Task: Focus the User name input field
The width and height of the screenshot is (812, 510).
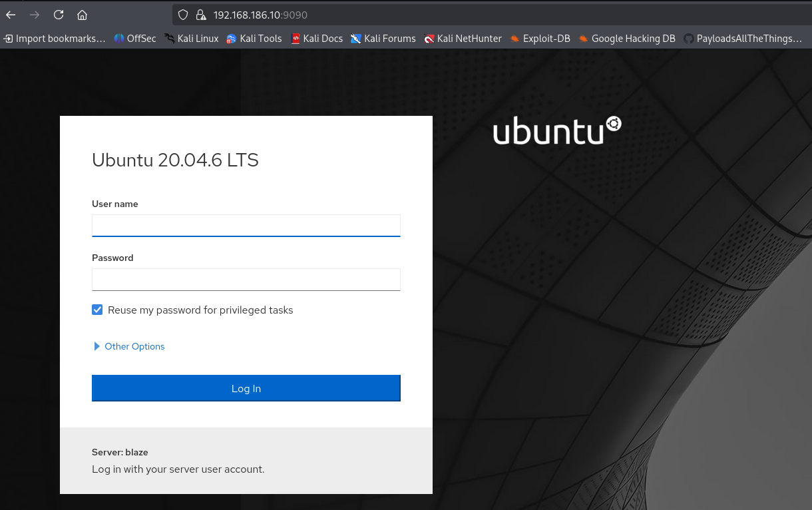Action: point(246,226)
